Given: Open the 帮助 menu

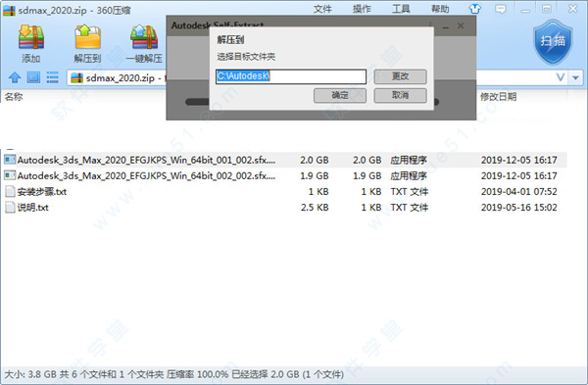Looking at the screenshot, I should pyautogui.click(x=440, y=9).
